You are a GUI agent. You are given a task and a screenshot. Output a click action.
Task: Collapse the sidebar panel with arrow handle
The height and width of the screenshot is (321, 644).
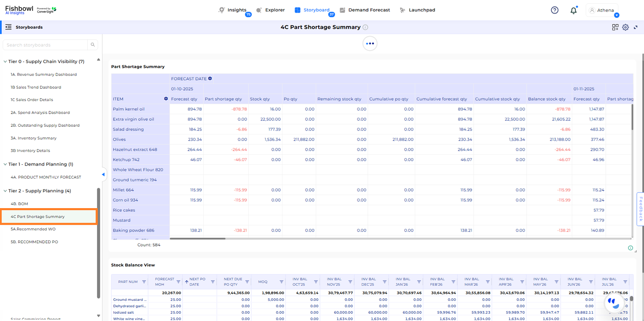pyautogui.click(x=103, y=174)
